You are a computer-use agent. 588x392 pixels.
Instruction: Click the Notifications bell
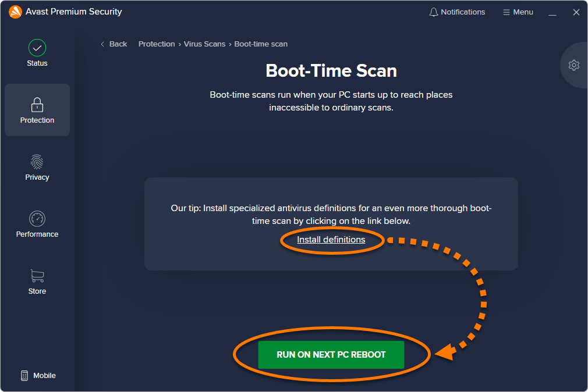pos(433,12)
